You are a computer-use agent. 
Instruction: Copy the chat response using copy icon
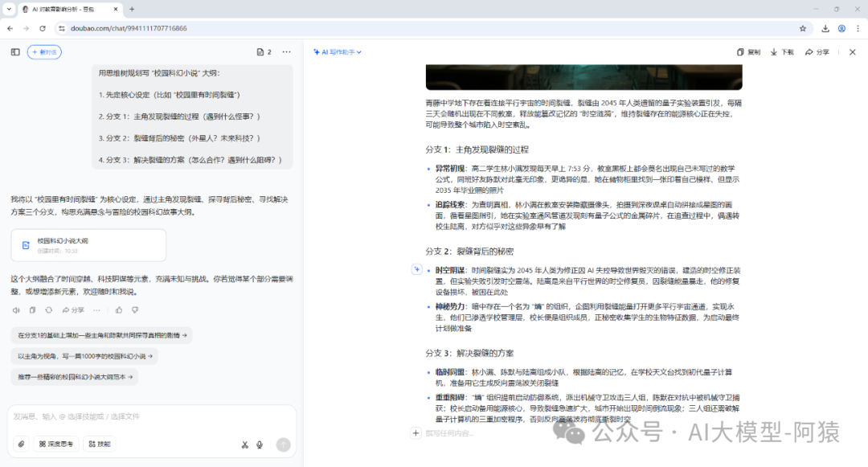pos(33,310)
